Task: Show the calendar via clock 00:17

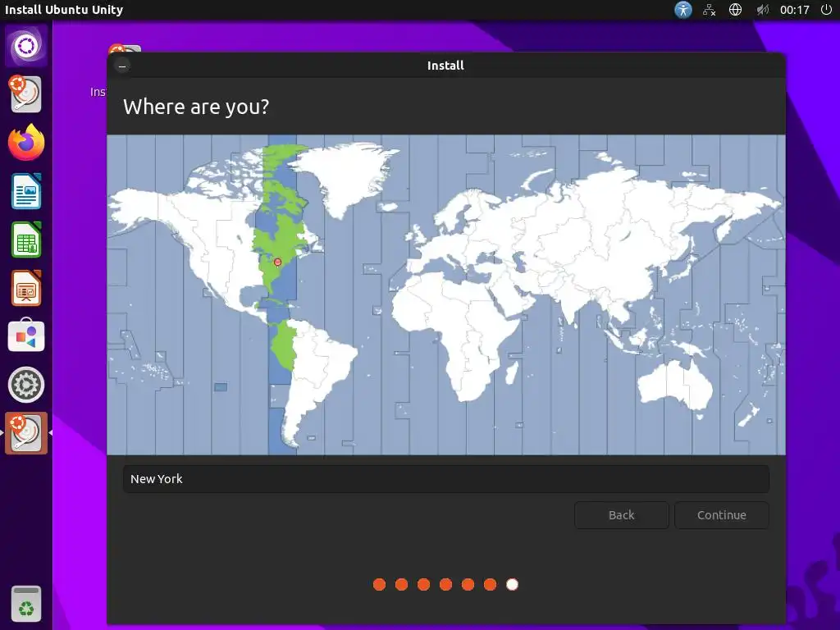Action: 794,10
